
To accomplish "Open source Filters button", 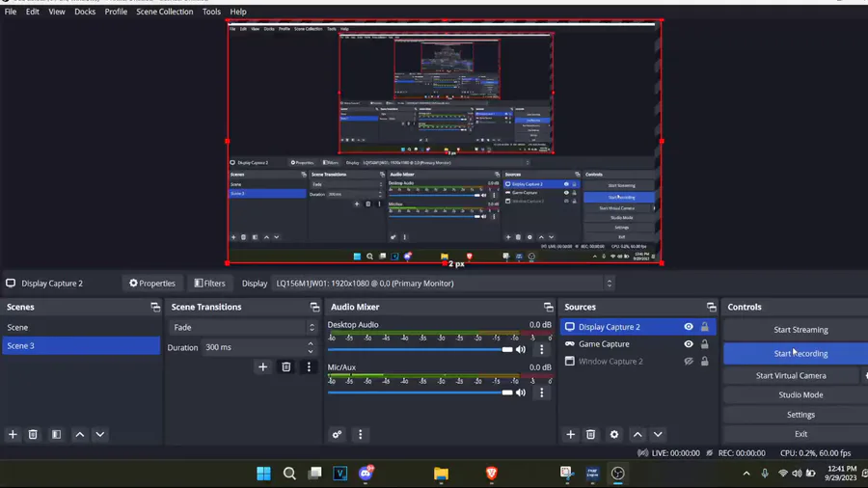I will tap(210, 284).
